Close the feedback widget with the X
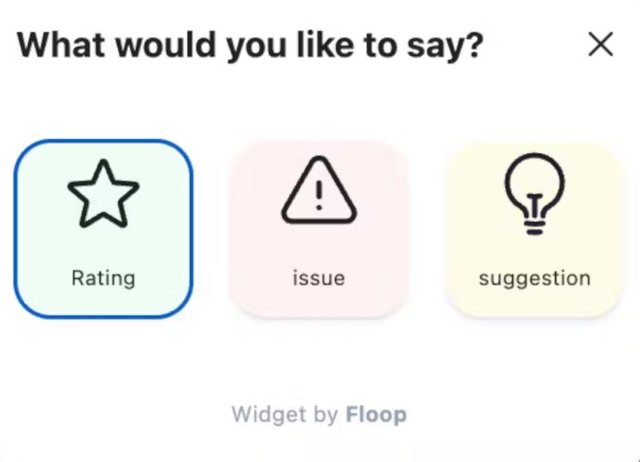 601,44
